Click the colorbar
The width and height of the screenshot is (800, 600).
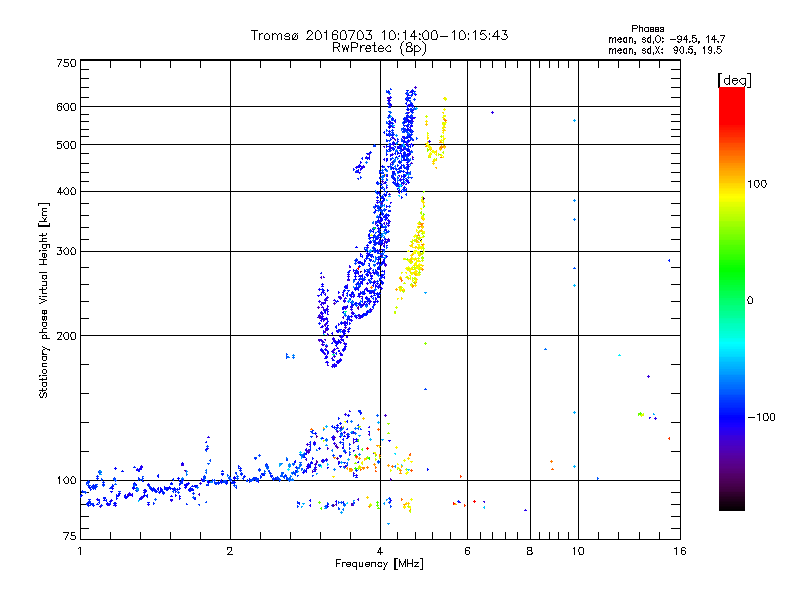click(732, 298)
